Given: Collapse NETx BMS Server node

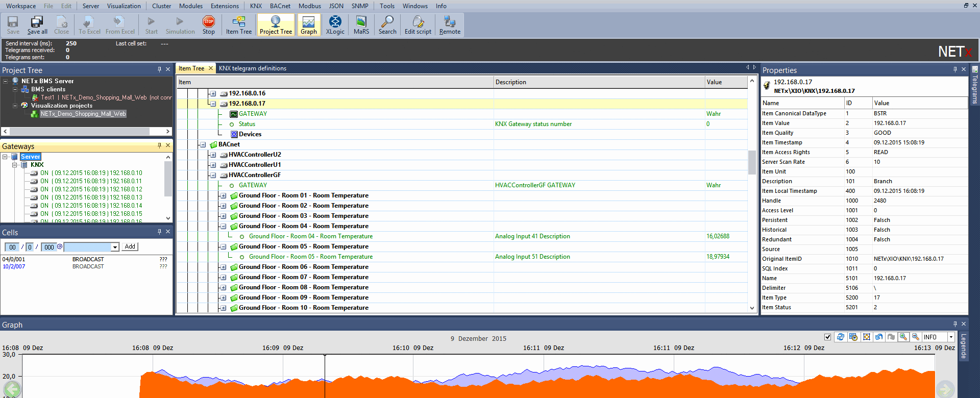Looking at the screenshot, I should pos(5,81).
